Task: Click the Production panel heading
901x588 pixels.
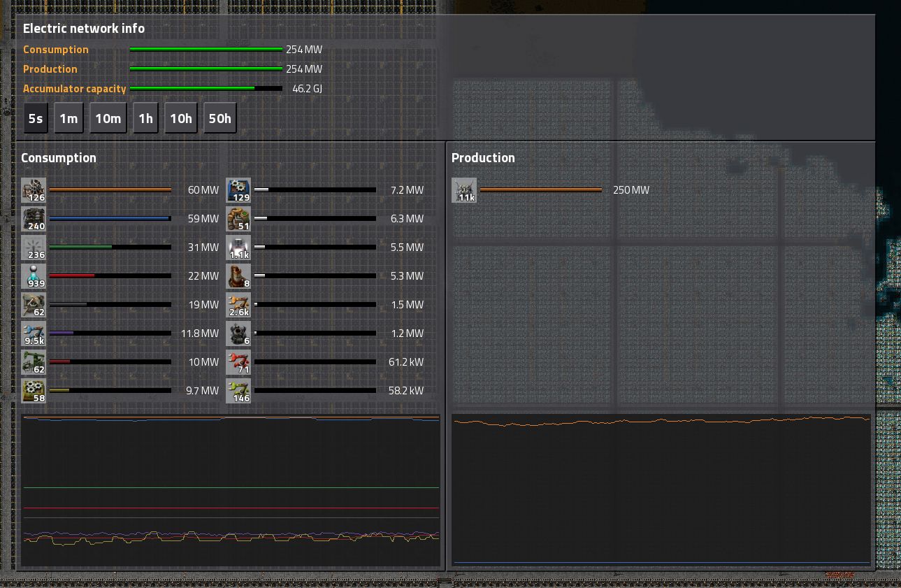Action: (x=483, y=158)
